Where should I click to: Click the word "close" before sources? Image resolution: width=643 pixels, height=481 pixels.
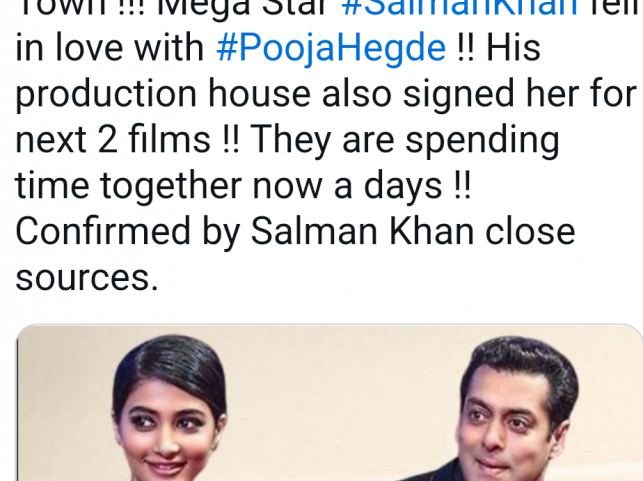click(x=530, y=232)
